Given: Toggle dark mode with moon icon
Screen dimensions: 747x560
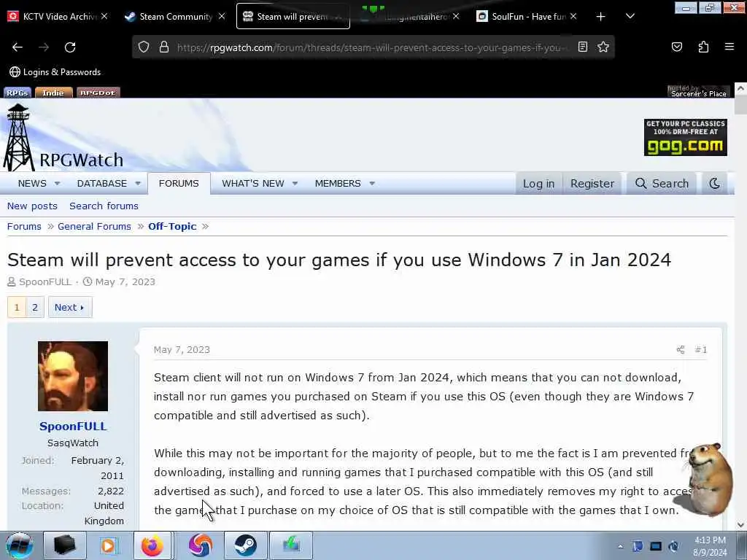Looking at the screenshot, I should coord(714,183).
